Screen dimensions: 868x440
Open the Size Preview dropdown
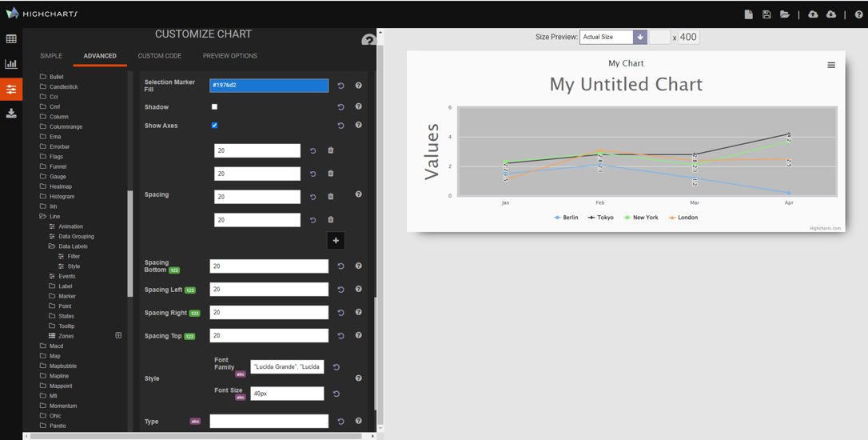[x=640, y=37]
